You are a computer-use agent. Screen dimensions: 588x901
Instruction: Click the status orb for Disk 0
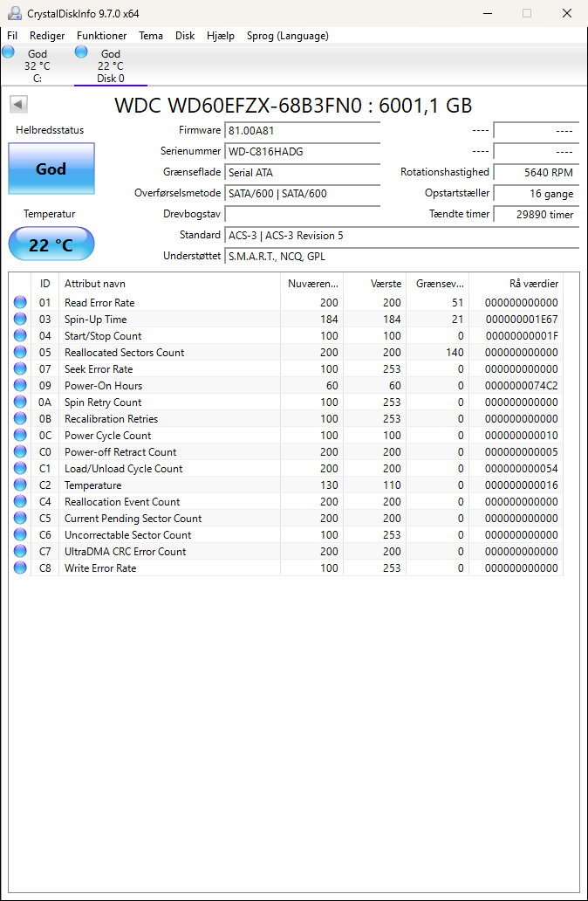(x=81, y=52)
